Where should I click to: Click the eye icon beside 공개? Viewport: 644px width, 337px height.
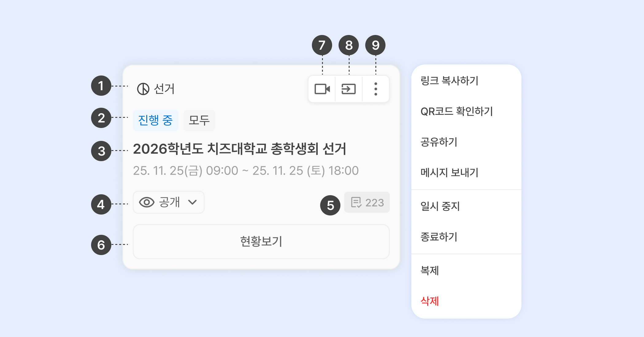[x=147, y=202]
